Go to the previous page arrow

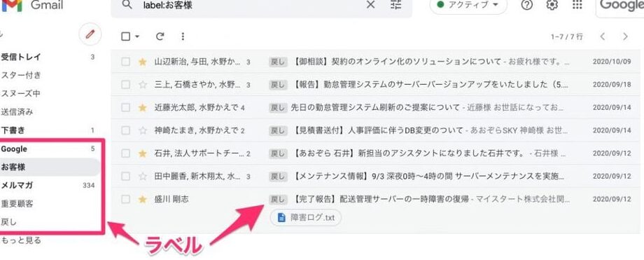tap(603, 36)
